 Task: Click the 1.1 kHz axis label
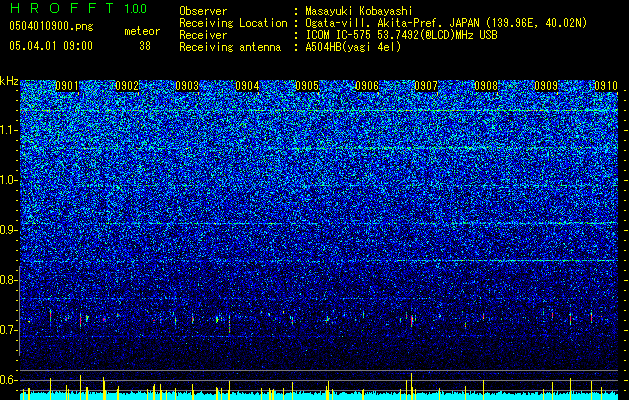(8, 130)
